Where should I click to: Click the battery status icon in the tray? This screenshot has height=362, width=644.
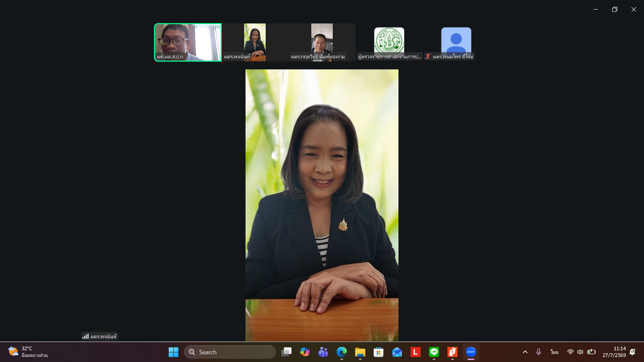pos(591,352)
